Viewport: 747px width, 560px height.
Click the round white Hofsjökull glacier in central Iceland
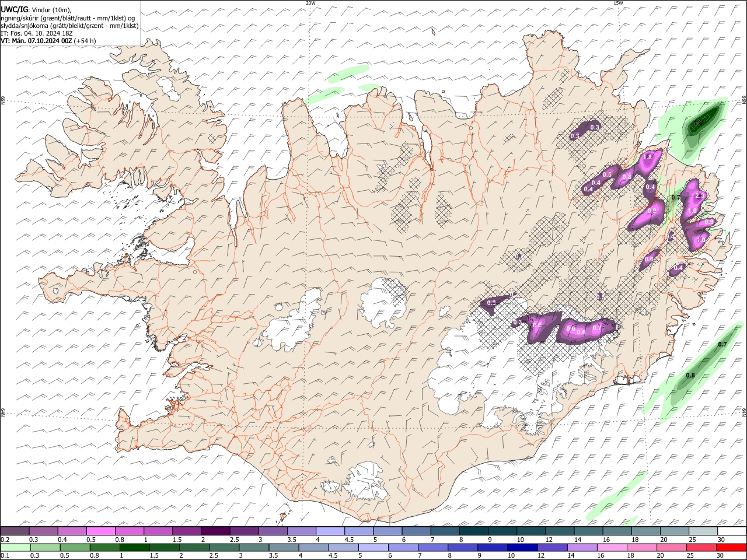383,302
